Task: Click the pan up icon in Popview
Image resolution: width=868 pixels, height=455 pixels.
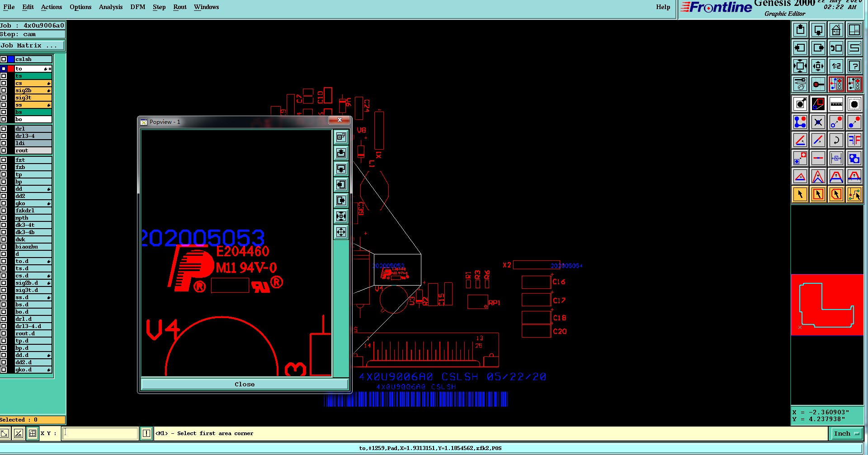Action: [x=341, y=153]
